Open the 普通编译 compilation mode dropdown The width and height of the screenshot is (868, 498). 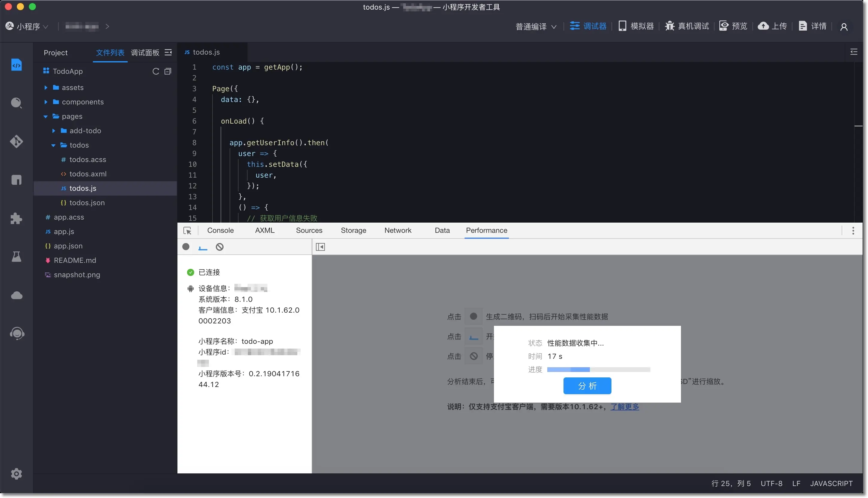[535, 26]
